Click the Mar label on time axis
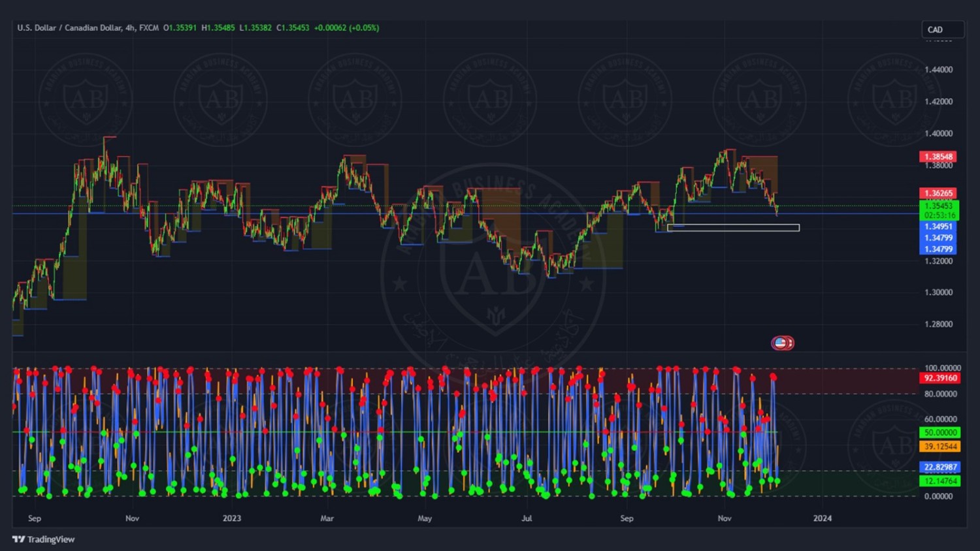980x551 pixels. [327, 518]
